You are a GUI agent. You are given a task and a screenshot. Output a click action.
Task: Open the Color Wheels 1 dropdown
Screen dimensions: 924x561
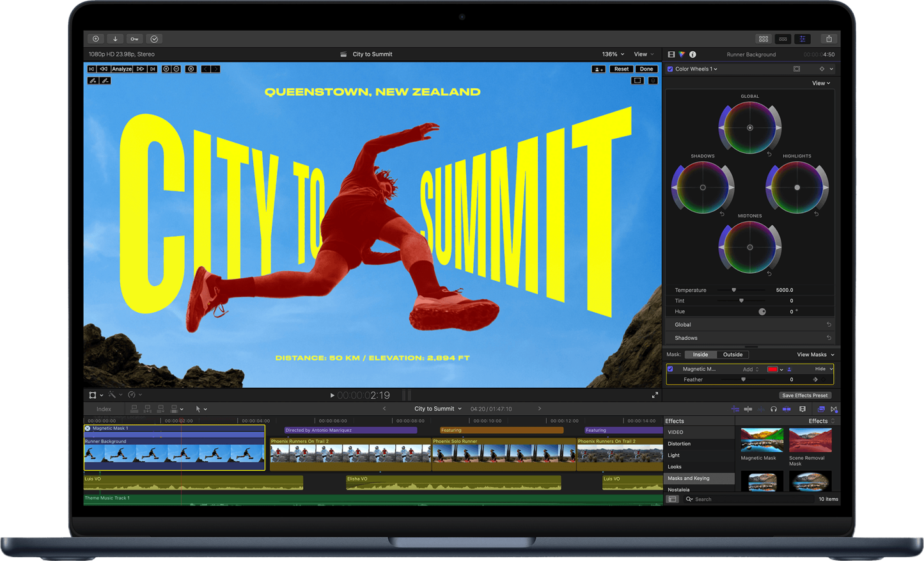696,69
